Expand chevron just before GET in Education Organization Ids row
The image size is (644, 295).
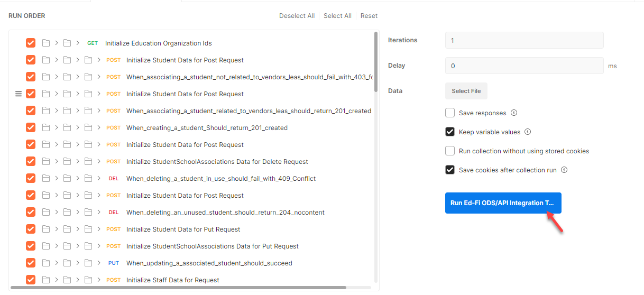coord(78,43)
